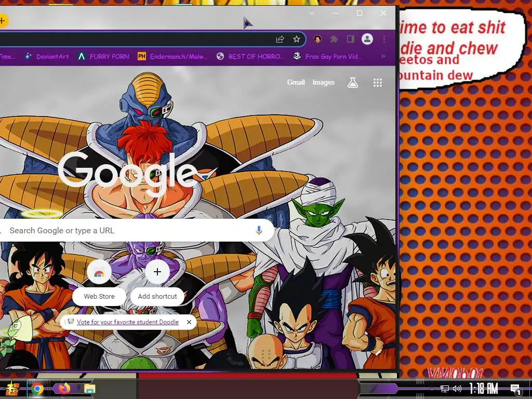
Task: Go to Gmail link
Action: (x=296, y=82)
